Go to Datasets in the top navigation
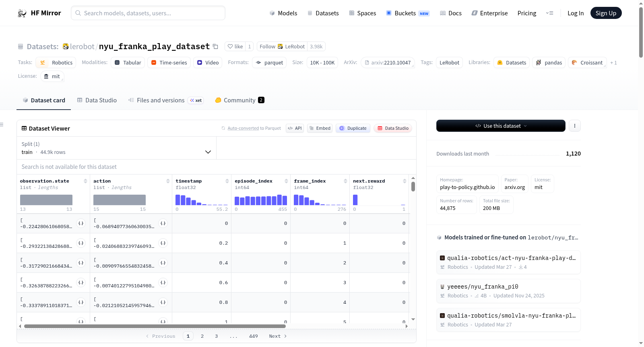The width and height of the screenshot is (644, 347). click(323, 13)
